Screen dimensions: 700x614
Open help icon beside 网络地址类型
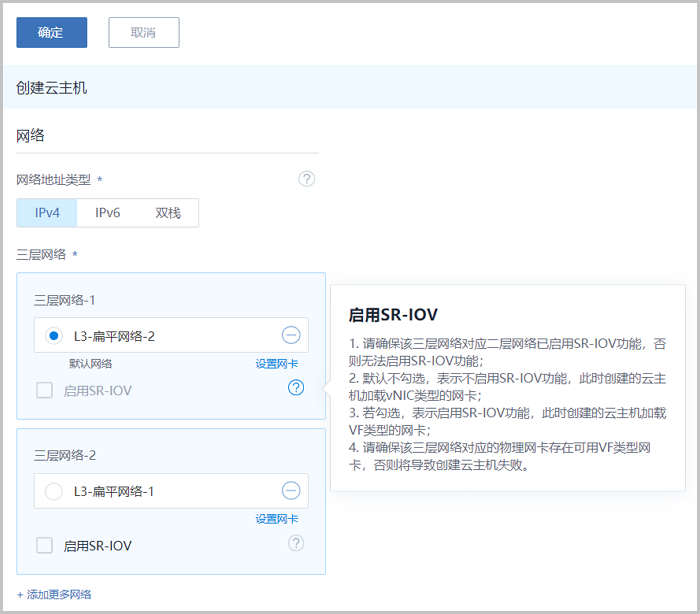[307, 179]
